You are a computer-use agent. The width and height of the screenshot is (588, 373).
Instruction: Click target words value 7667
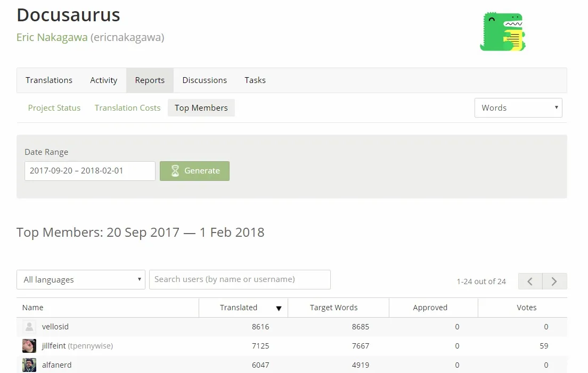361,346
